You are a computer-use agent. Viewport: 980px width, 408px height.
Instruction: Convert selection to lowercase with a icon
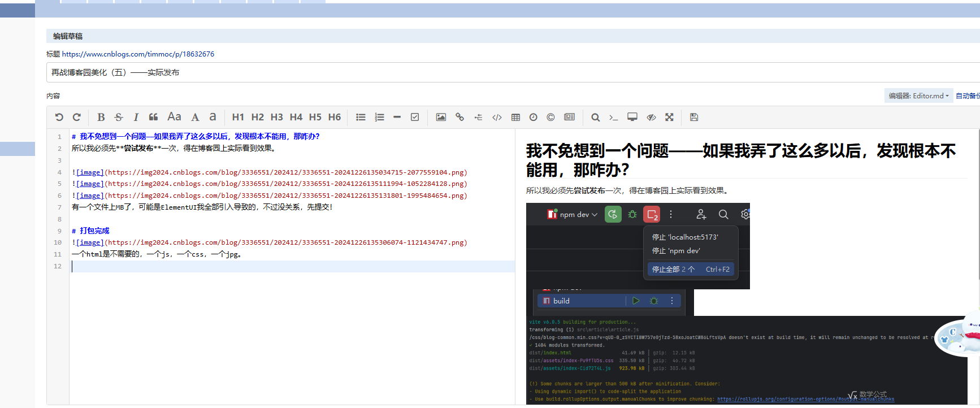[213, 117]
